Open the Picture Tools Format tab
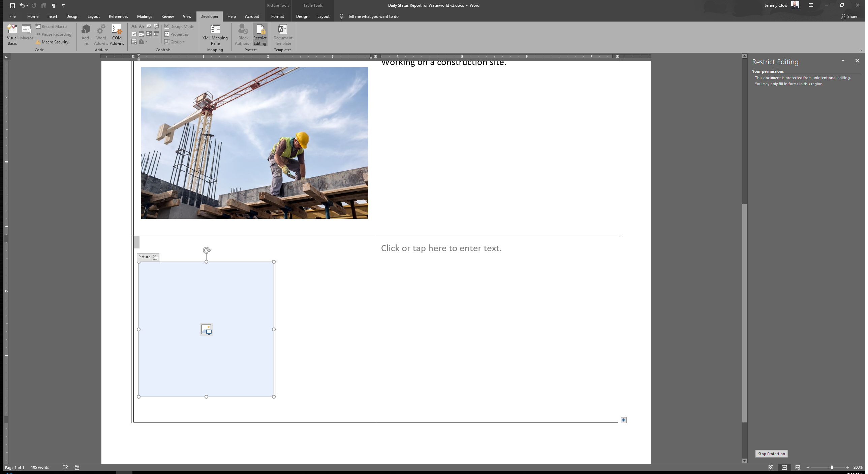868x474 pixels. [x=278, y=16]
